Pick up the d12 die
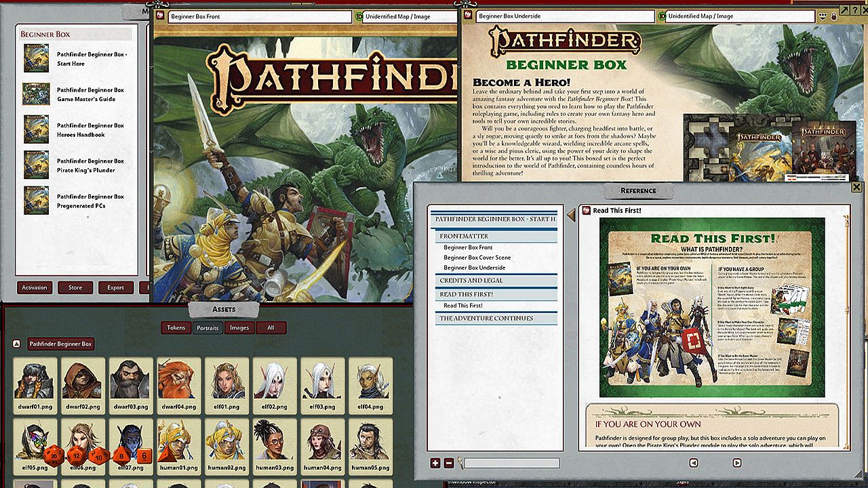This screenshot has height=488, width=868. point(77,455)
